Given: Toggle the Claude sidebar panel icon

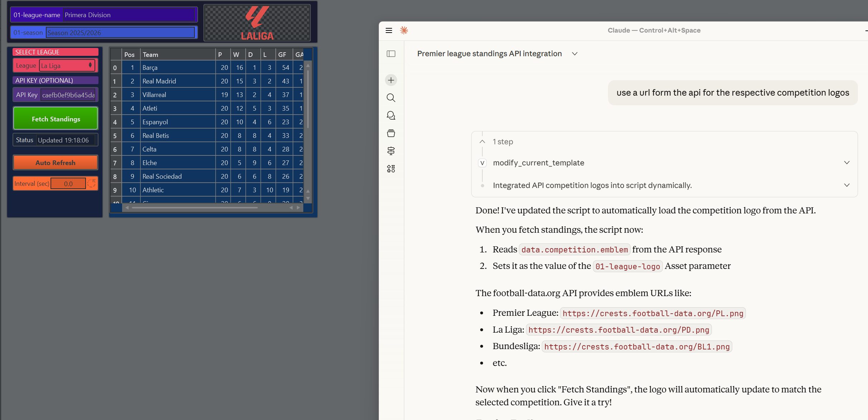Looking at the screenshot, I should coord(391,54).
